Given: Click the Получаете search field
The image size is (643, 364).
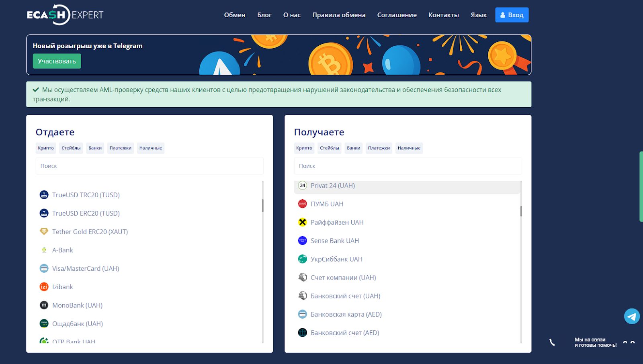Looking at the screenshot, I should (408, 166).
